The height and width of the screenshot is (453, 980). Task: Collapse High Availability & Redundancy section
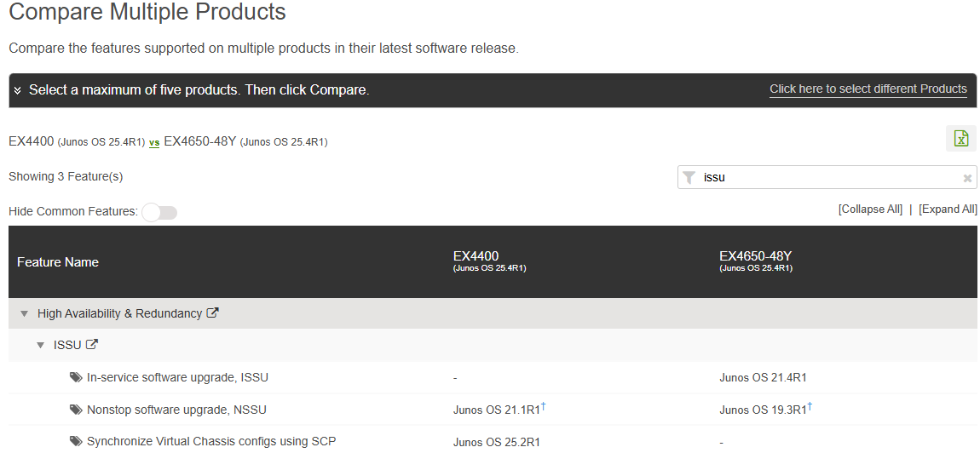[24, 314]
